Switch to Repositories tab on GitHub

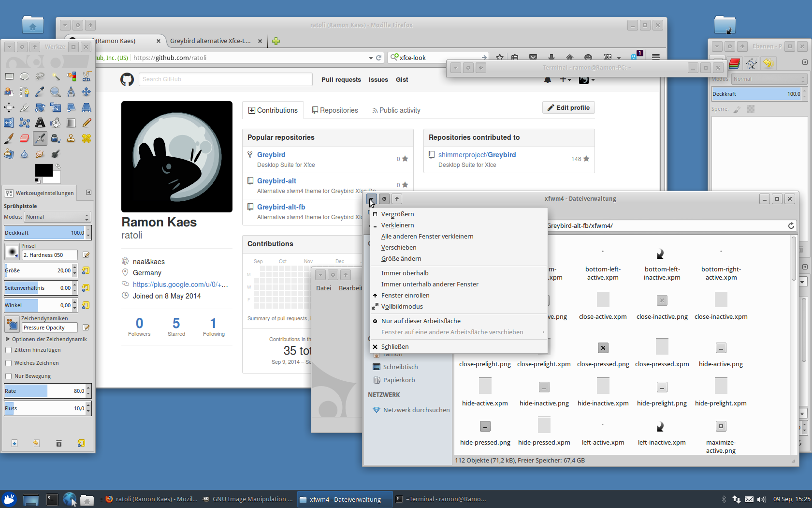click(x=335, y=110)
